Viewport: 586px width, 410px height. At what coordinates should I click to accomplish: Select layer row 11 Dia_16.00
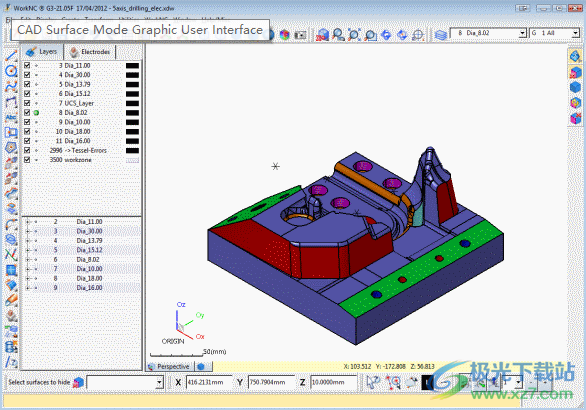(81, 141)
